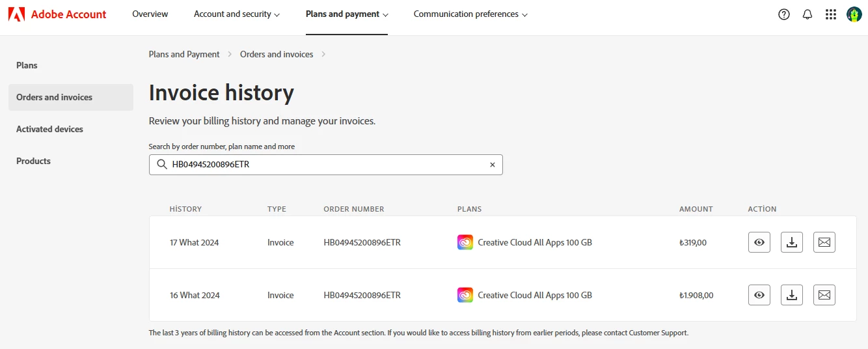Click the ORDER NUMBER column header

[x=354, y=209]
